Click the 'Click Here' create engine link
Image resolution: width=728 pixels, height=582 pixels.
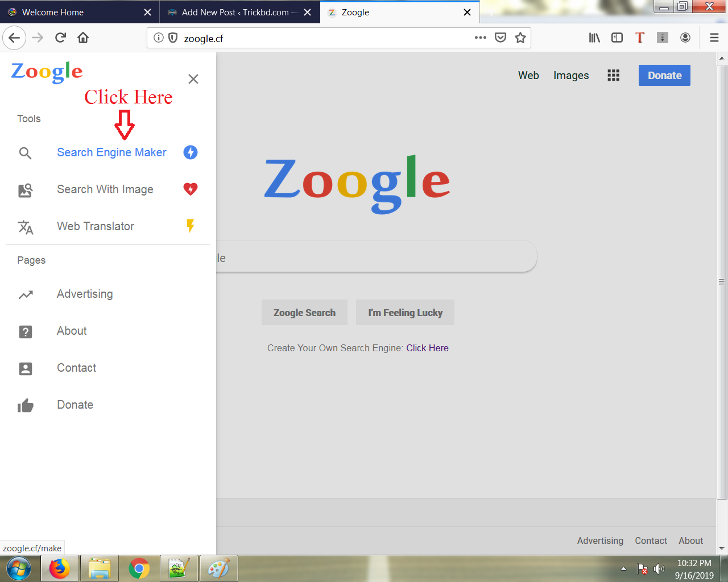click(x=427, y=348)
